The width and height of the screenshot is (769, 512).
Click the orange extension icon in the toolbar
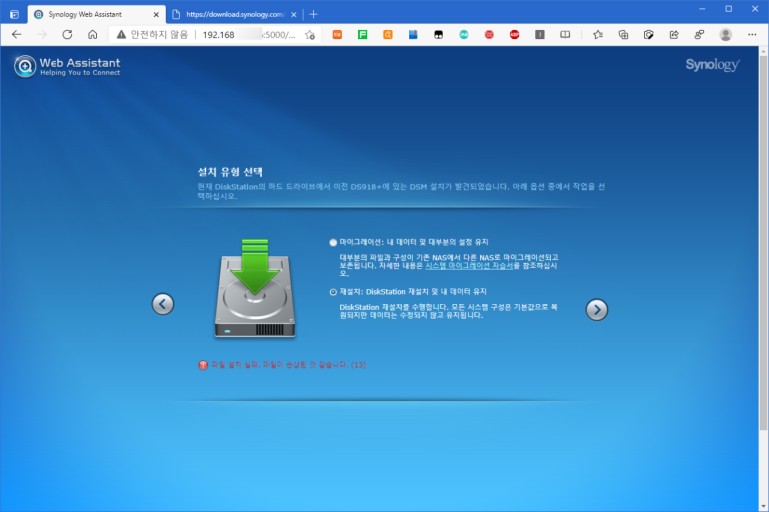point(337,34)
